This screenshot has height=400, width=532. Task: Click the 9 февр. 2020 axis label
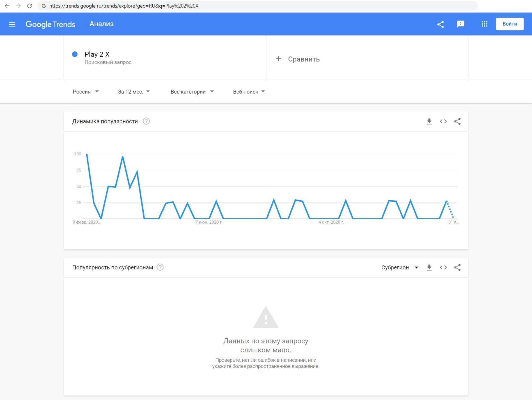coord(86,222)
